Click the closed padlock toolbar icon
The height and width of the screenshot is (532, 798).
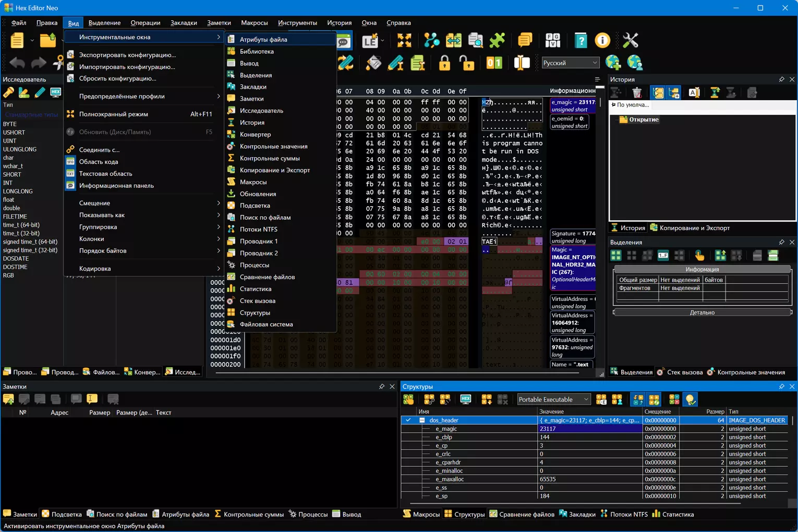click(x=444, y=63)
